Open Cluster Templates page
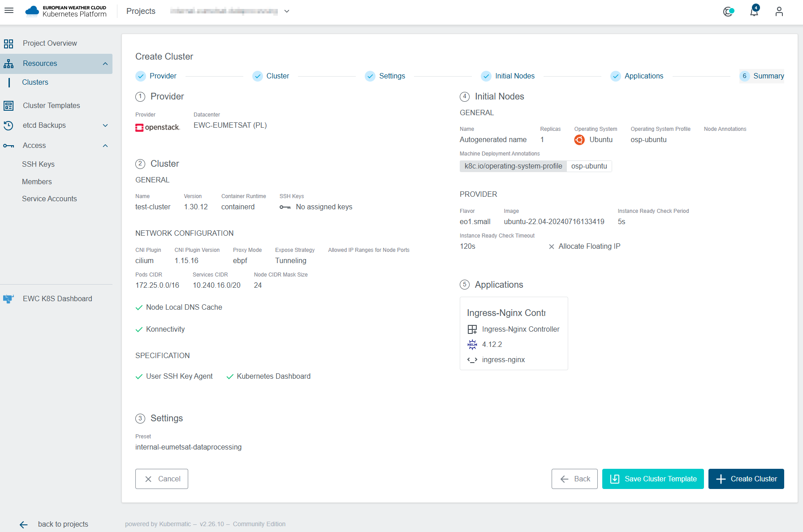The image size is (803, 532). click(52, 106)
